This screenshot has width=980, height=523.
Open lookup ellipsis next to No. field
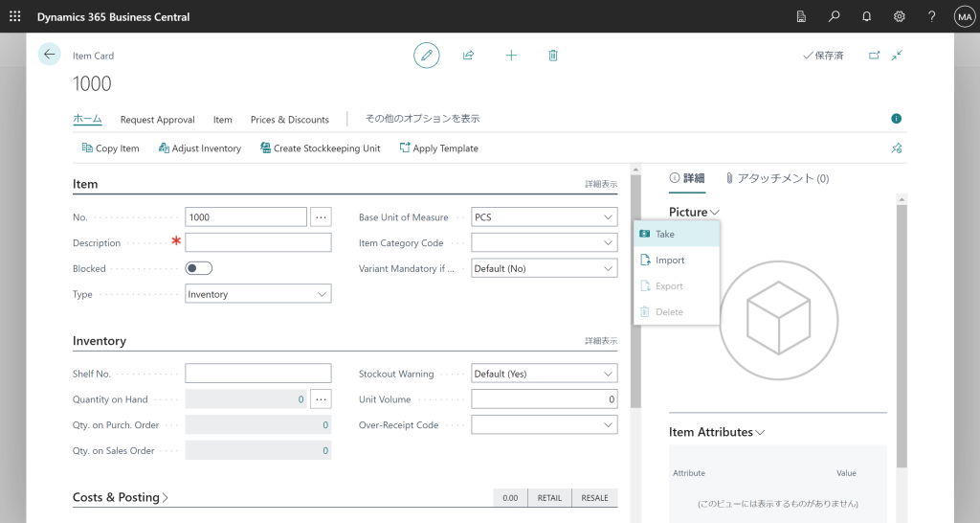pos(321,217)
